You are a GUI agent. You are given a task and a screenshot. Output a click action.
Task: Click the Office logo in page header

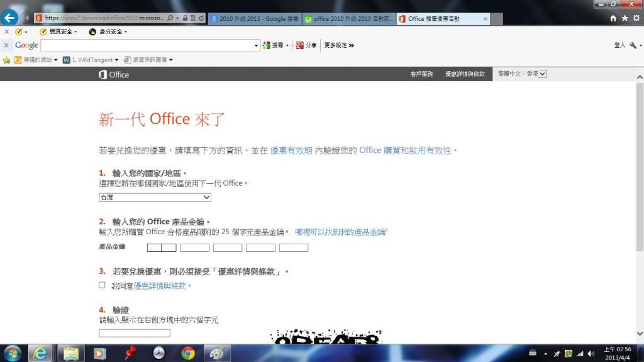(114, 74)
